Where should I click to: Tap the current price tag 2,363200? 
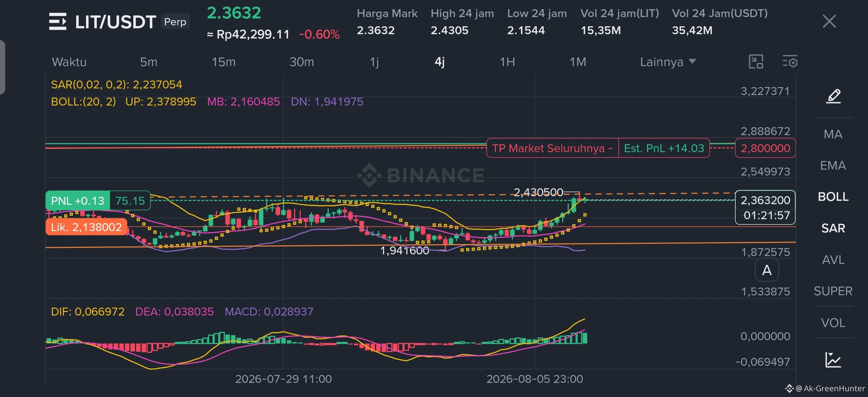click(765, 200)
